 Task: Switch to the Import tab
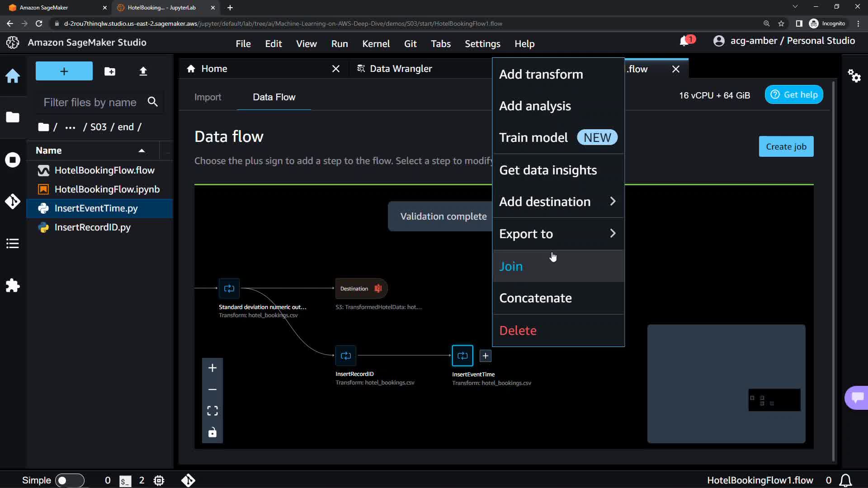208,97
